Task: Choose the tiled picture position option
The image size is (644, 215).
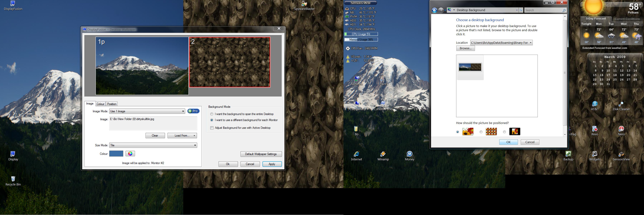Action: 481,132
